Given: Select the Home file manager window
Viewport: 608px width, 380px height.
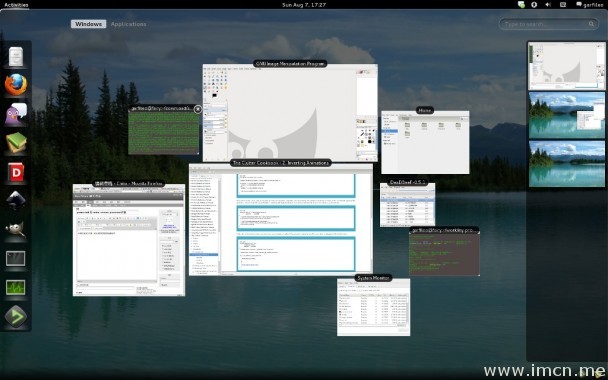Looking at the screenshot, I should (x=425, y=142).
